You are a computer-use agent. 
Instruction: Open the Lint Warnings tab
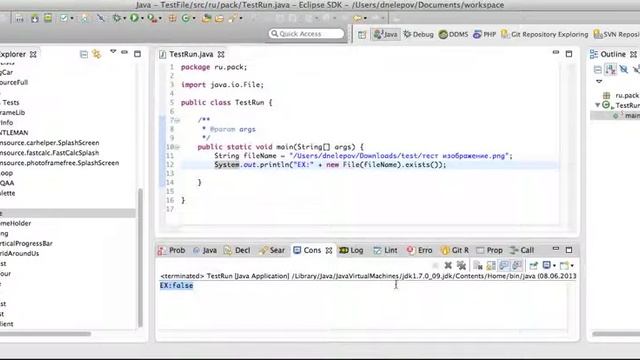[385, 250]
